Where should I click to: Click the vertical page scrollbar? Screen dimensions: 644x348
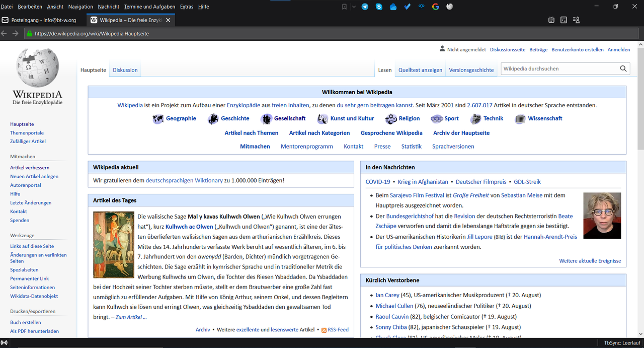pyautogui.click(x=640, y=189)
